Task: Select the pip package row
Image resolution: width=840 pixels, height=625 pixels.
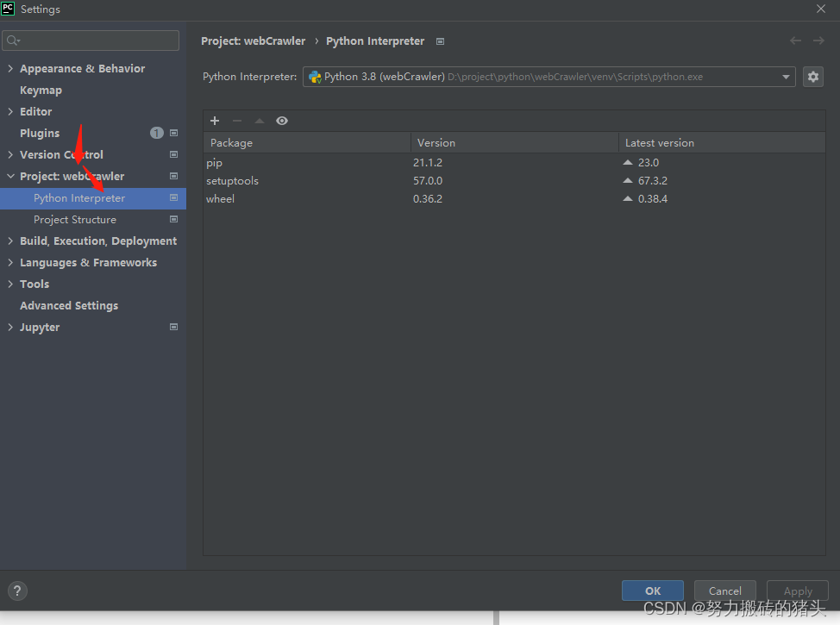Action: (514, 162)
